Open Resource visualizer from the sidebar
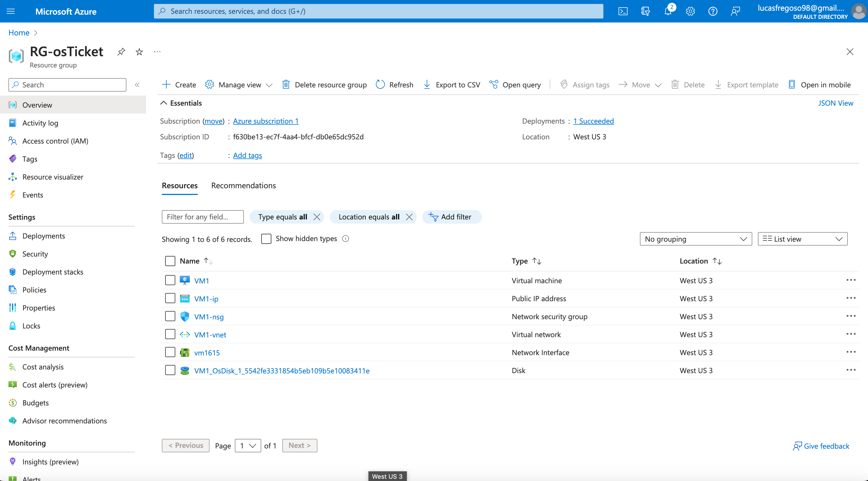This screenshot has height=481, width=868. click(x=53, y=177)
